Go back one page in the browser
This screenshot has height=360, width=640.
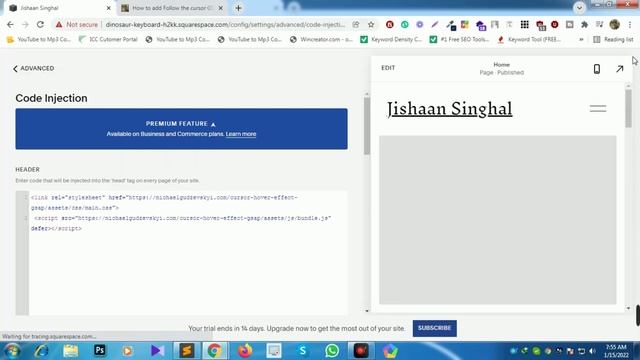point(10,24)
